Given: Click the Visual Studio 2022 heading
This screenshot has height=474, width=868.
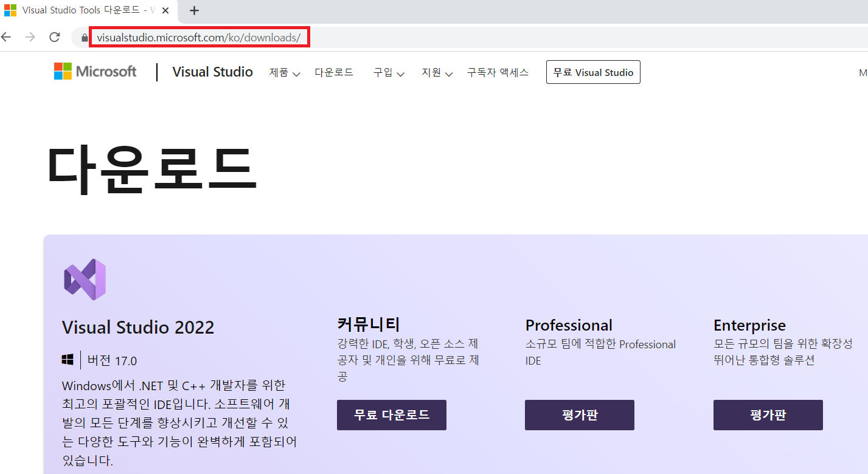Looking at the screenshot, I should [x=138, y=328].
